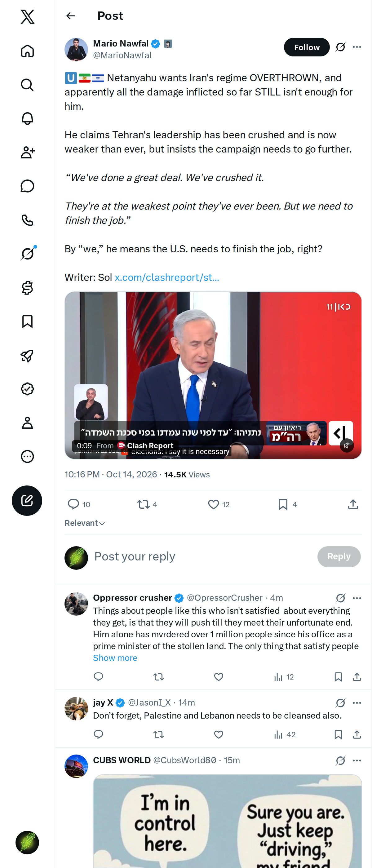Open the x.com/clashreport link
372x868 pixels.
(167, 277)
